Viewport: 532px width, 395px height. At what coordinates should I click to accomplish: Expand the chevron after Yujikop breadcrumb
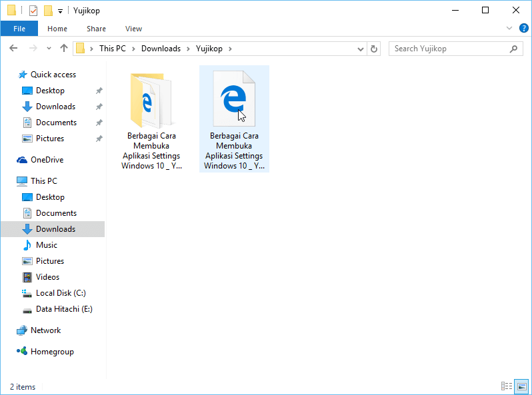pyautogui.click(x=230, y=49)
